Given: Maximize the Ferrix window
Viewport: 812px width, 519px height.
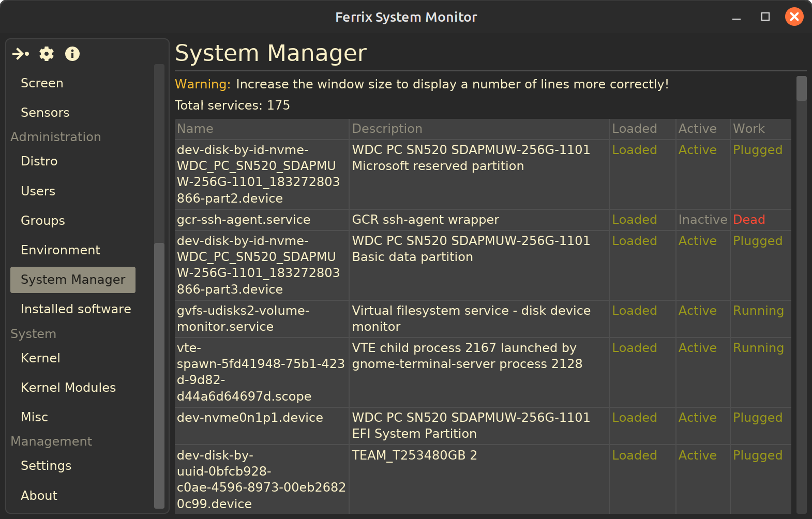Looking at the screenshot, I should [x=765, y=17].
